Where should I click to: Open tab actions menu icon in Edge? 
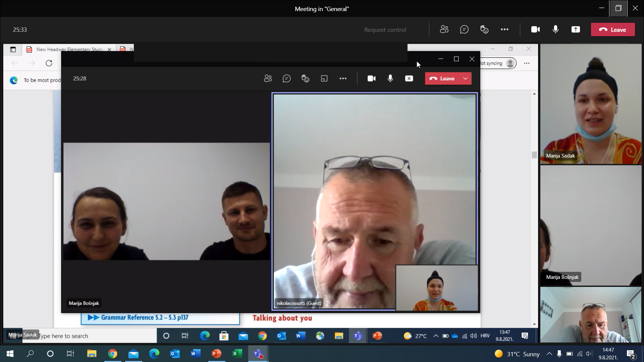[13, 50]
